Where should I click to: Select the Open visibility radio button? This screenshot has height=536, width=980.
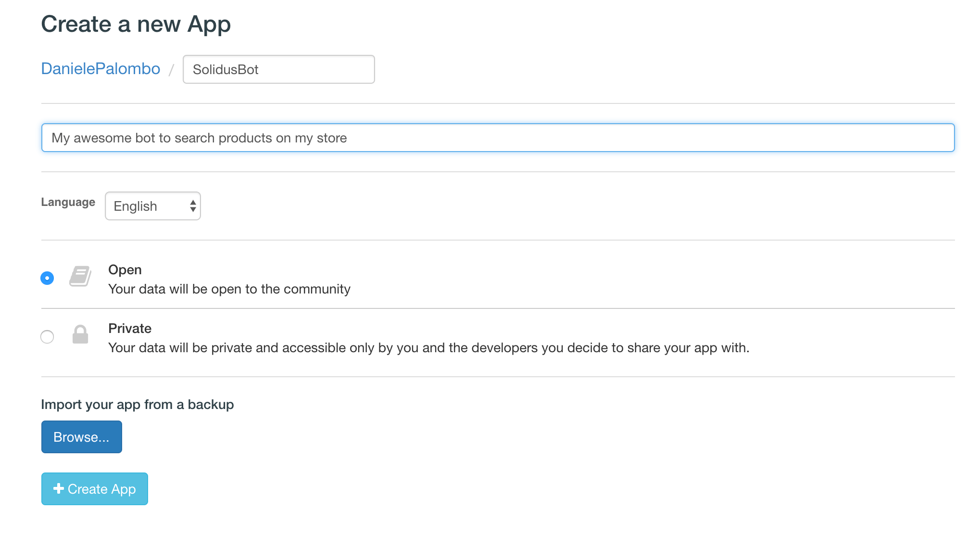(47, 278)
